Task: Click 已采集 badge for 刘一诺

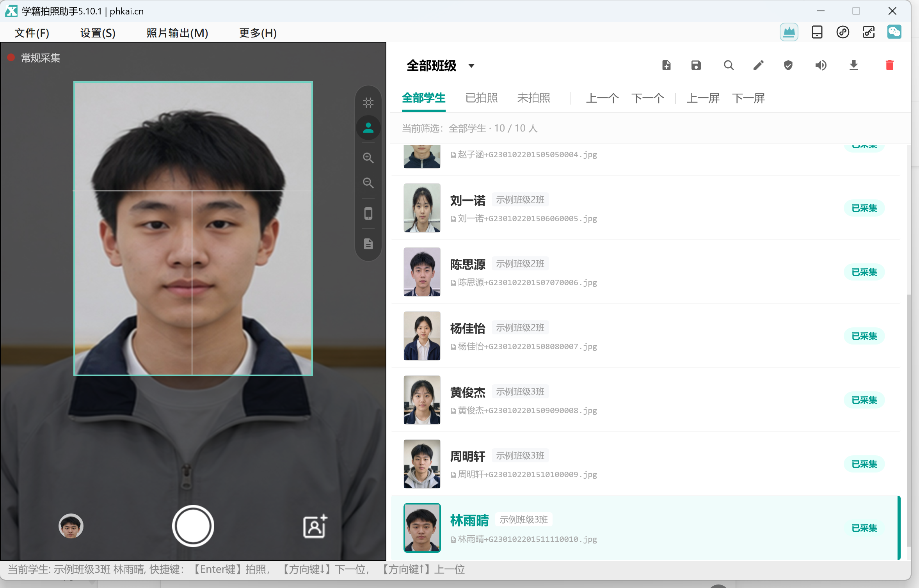Action: pos(864,208)
